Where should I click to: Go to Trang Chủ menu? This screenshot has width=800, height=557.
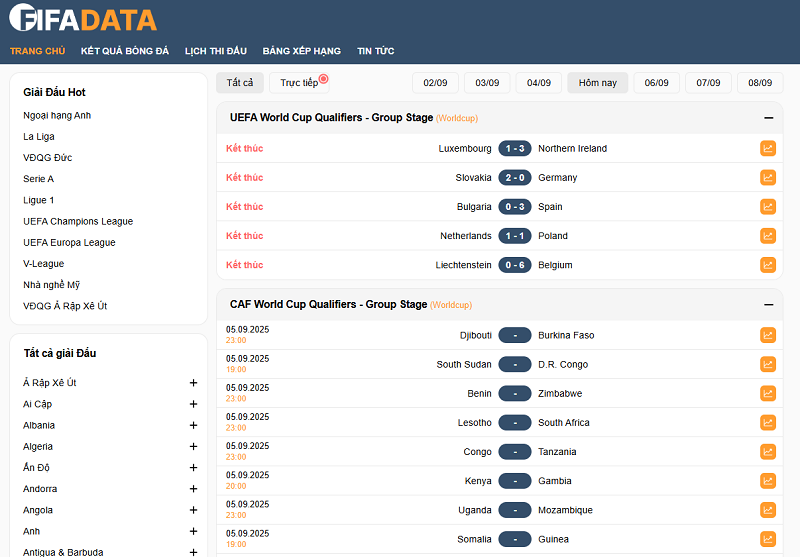37,51
